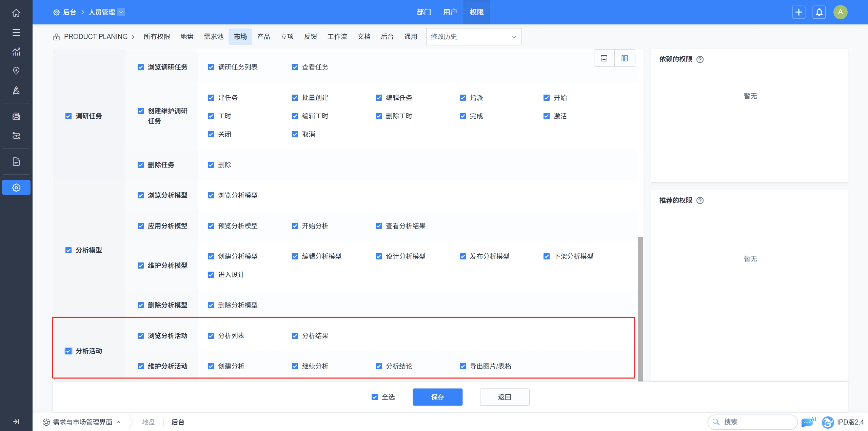The height and width of the screenshot is (431, 868).
Task: Click the rocket icon in sidebar
Action: pyautogui.click(x=16, y=90)
